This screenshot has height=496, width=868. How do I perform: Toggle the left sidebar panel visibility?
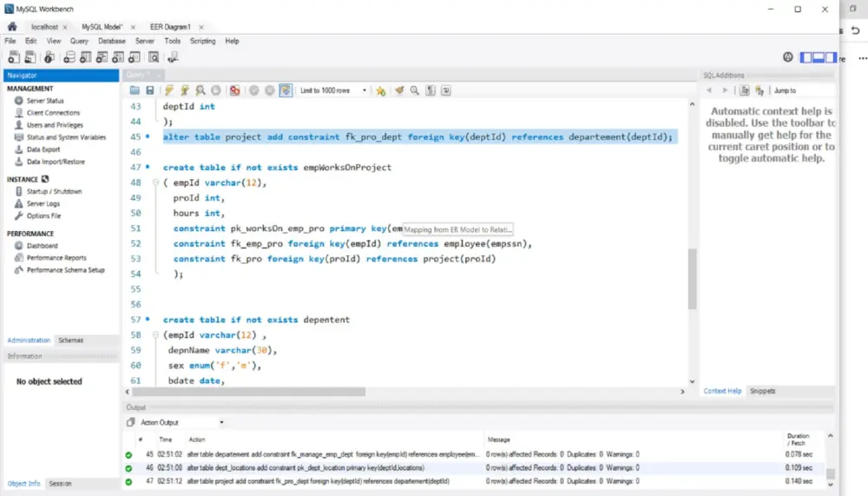[x=806, y=57]
